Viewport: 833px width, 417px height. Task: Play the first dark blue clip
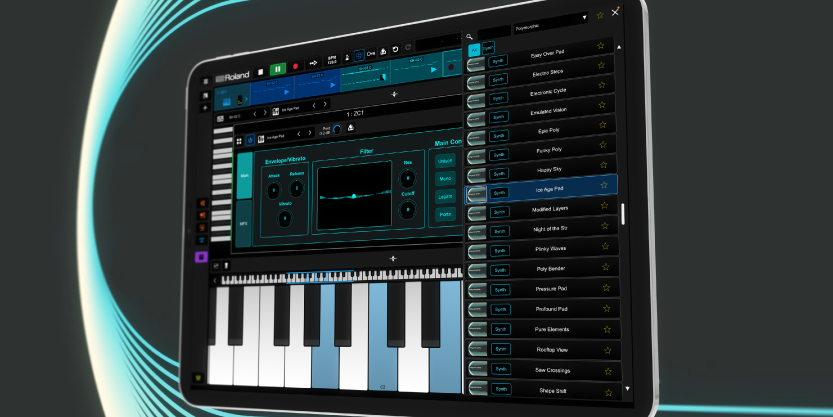coord(287,92)
